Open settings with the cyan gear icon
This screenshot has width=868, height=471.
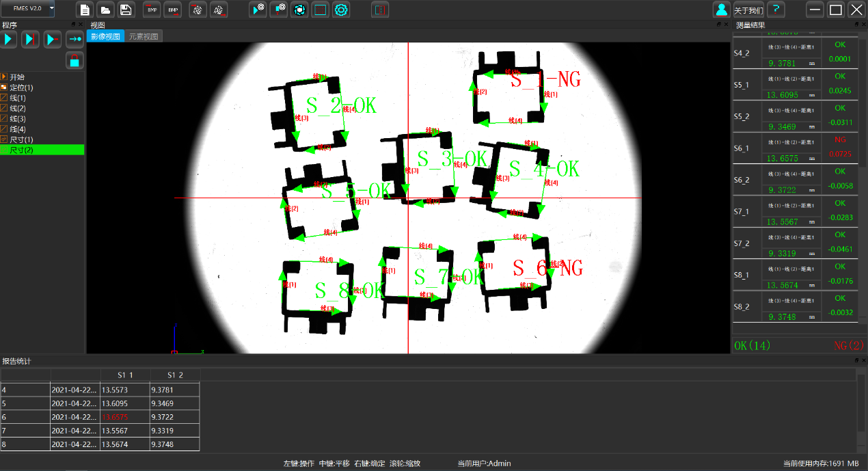tap(341, 10)
